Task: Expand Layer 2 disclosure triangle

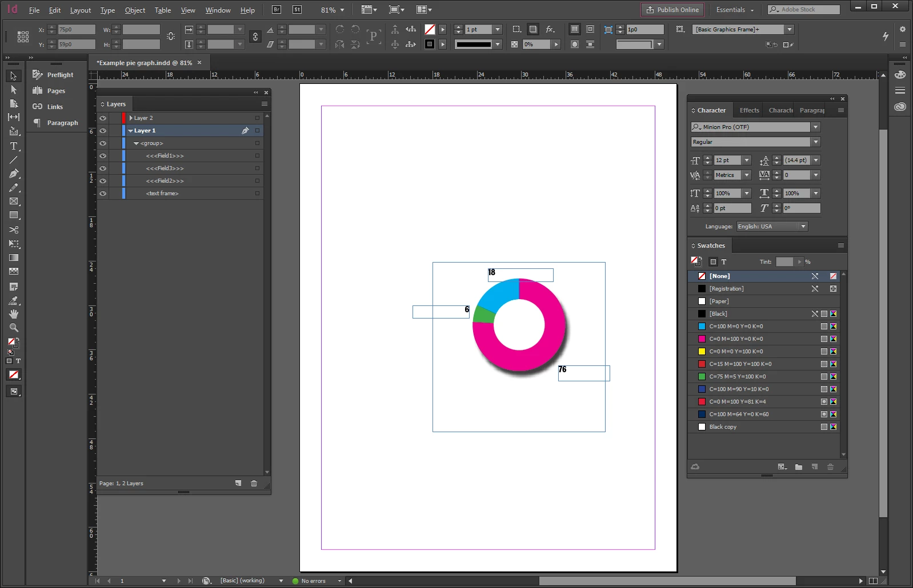Action: coord(131,118)
